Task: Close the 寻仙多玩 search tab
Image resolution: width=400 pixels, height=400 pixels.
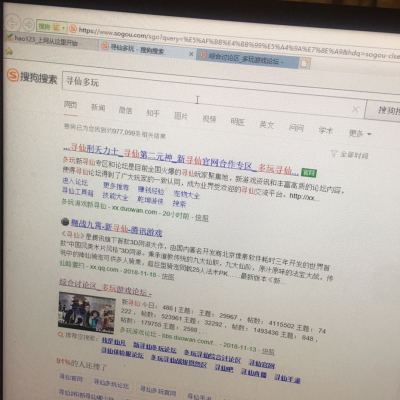Action: 191,54
